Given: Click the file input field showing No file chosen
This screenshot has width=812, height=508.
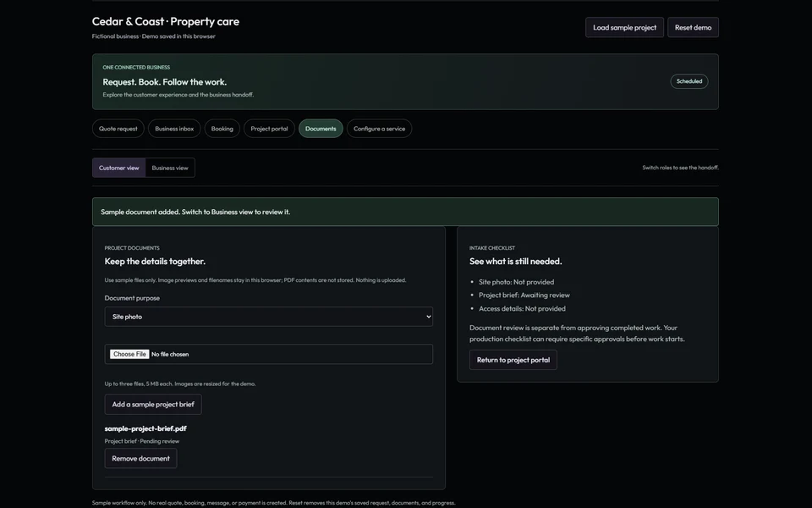Looking at the screenshot, I should (x=269, y=354).
